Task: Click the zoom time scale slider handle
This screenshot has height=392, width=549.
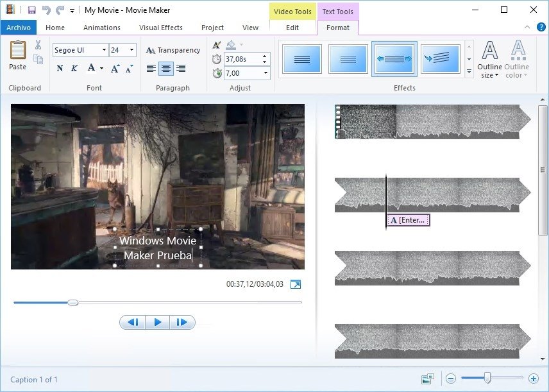Action: pos(487,378)
